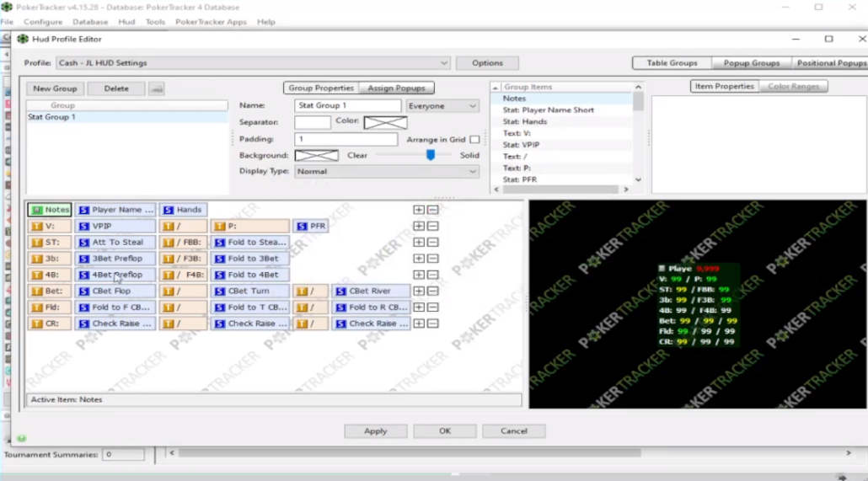868x481 pixels.
Task: Select the CBet Flop stat item
Action: [x=115, y=291]
